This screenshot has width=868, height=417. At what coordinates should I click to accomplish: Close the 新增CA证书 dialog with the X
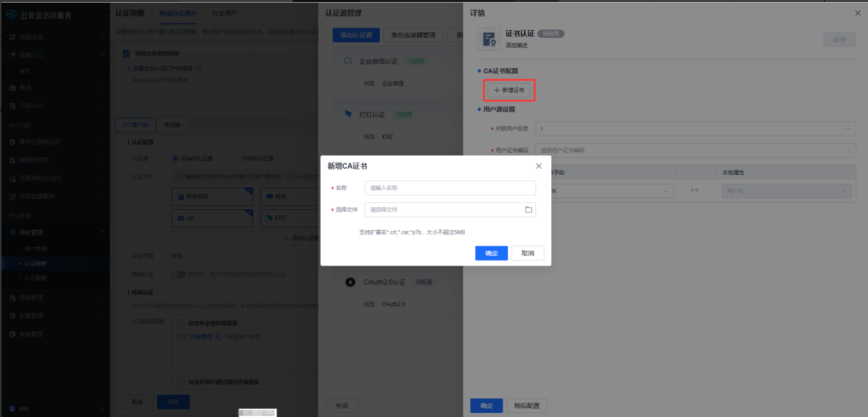539,166
